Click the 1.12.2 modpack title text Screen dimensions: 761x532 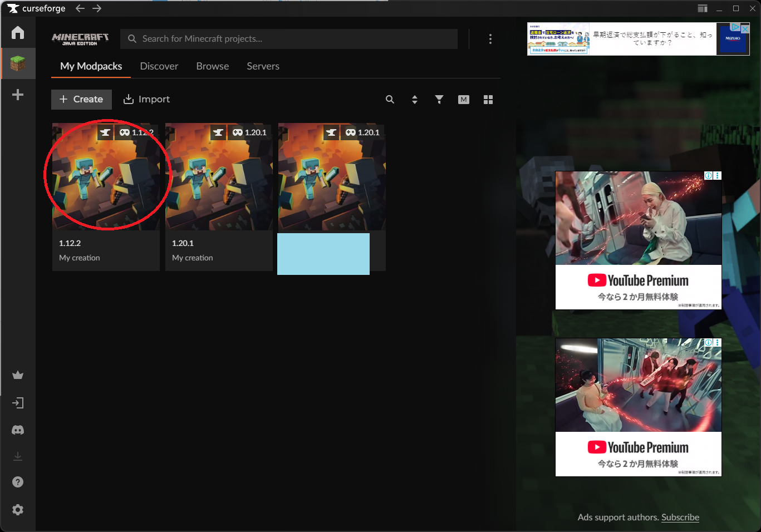click(x=70, y=243)
